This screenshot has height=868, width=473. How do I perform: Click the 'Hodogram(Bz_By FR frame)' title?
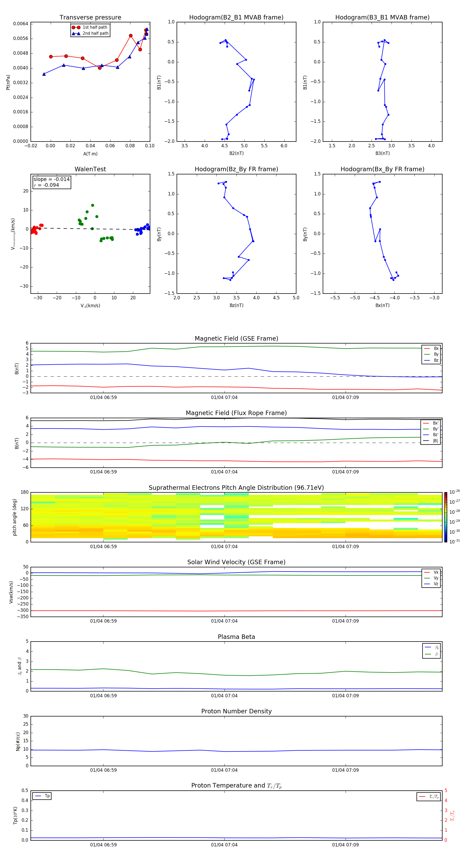point(236,169)
